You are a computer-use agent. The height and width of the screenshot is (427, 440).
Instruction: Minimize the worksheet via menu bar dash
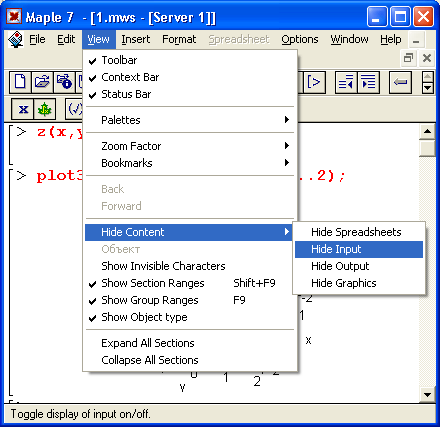click(416, 41)
